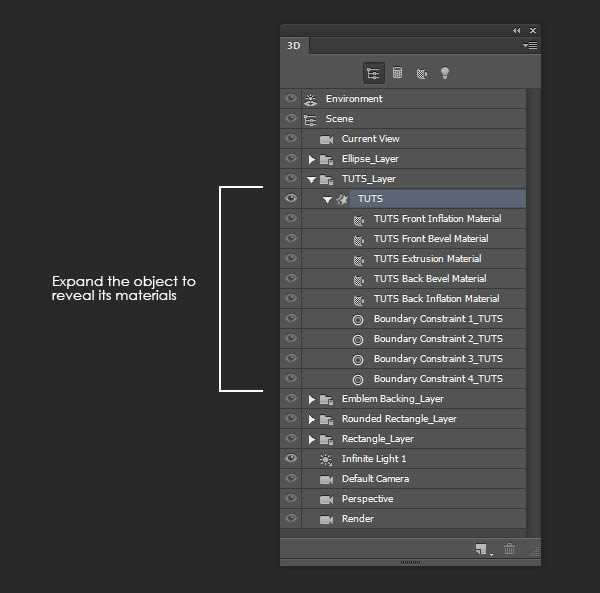Add new object to scene button

[483, 549]
